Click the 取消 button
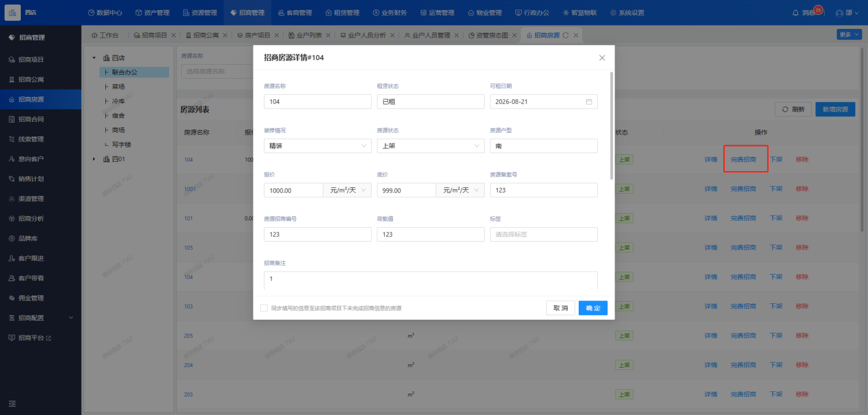This screenshot has height=415, width=868. pos(560,308)
